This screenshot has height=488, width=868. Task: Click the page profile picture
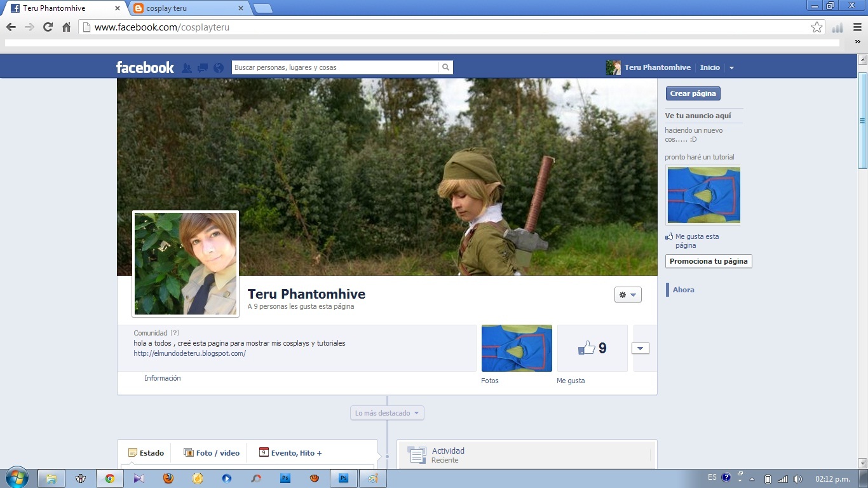pyautogui.click(x=186, y=264)
